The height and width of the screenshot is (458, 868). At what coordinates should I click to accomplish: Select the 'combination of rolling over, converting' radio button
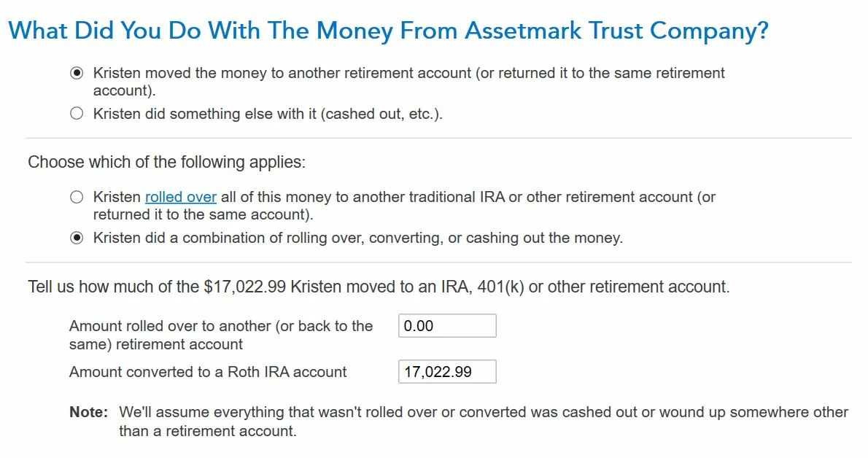coord(77,238)
